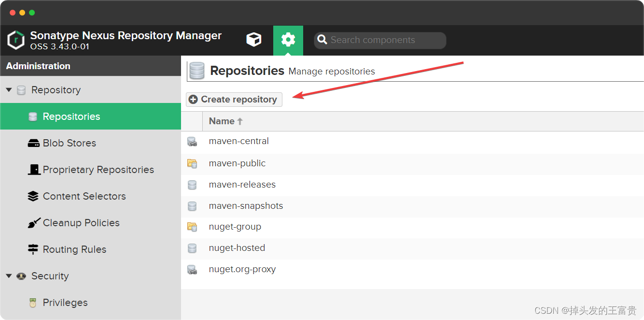
Task: Click the plus icon on Create repository
Action: (x=193, y=99)
